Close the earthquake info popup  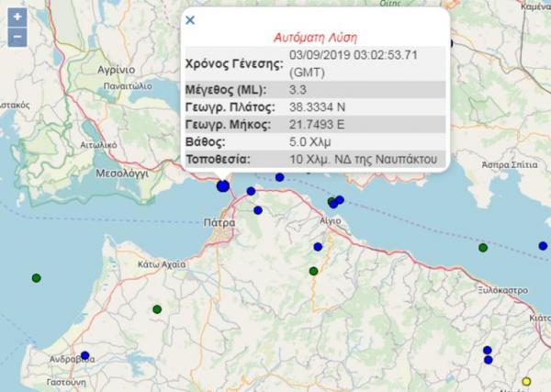click(x=190, y=19)
